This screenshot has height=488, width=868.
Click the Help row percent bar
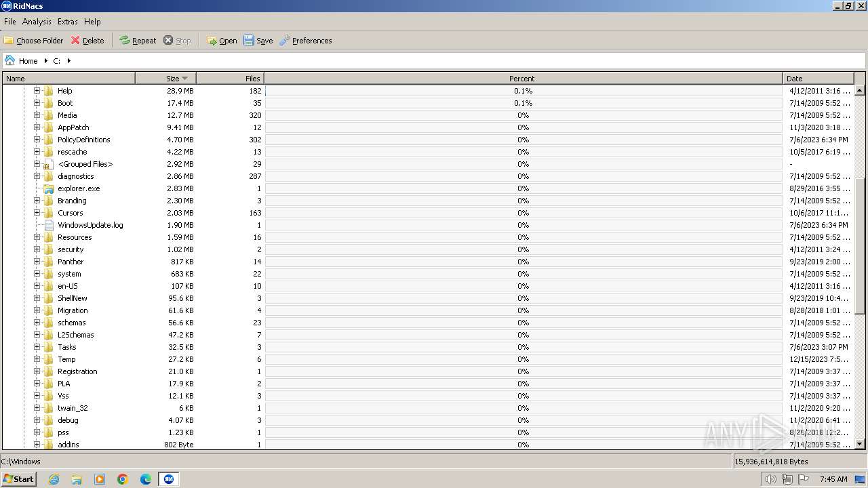pyautogui.click(x=523, y=91)
